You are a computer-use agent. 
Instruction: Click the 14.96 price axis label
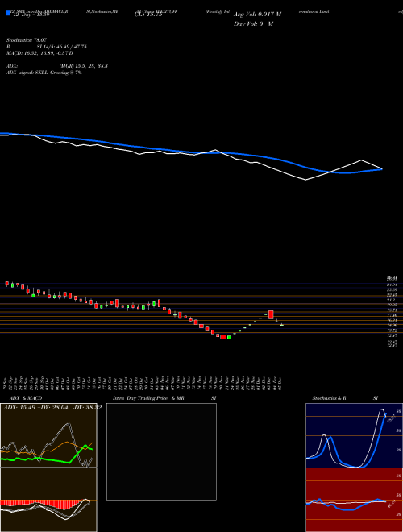pos(392,325)
